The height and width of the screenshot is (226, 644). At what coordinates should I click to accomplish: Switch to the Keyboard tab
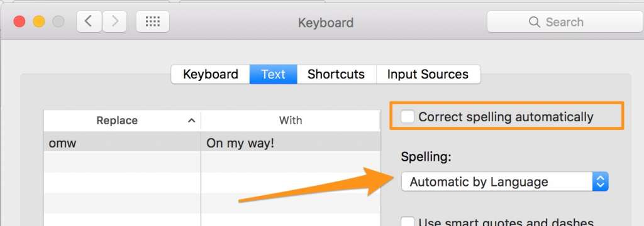[x=210, y=74]
